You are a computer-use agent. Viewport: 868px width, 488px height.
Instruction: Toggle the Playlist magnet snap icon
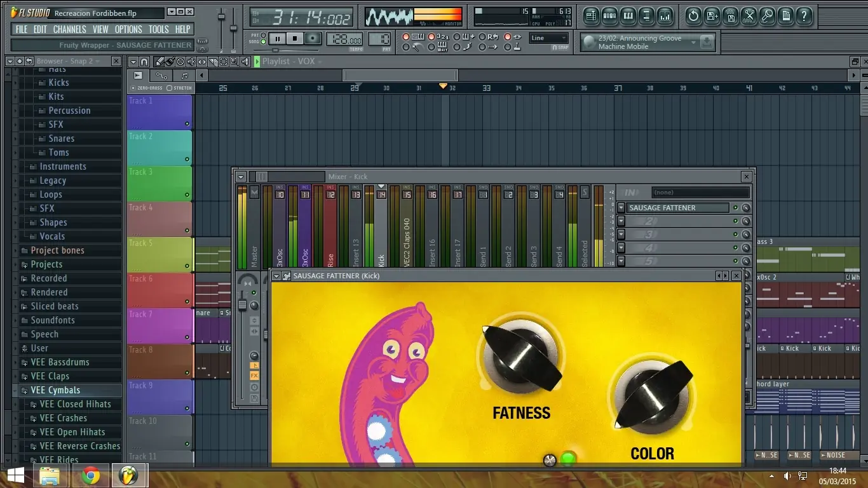(145, 62)
